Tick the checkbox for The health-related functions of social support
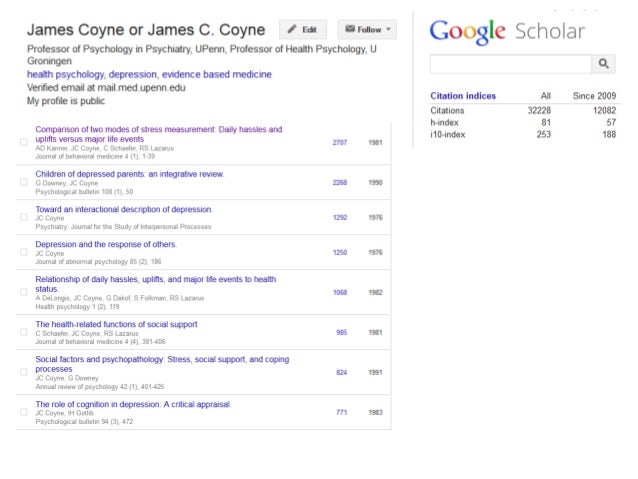The image size is (638, 479). pos(23,333)
